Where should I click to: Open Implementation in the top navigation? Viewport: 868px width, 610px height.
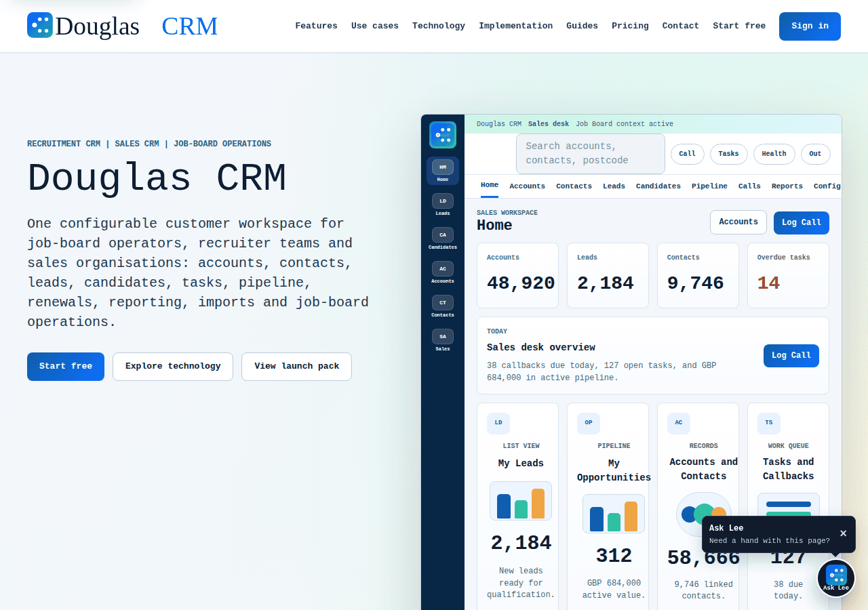(515, 26)
